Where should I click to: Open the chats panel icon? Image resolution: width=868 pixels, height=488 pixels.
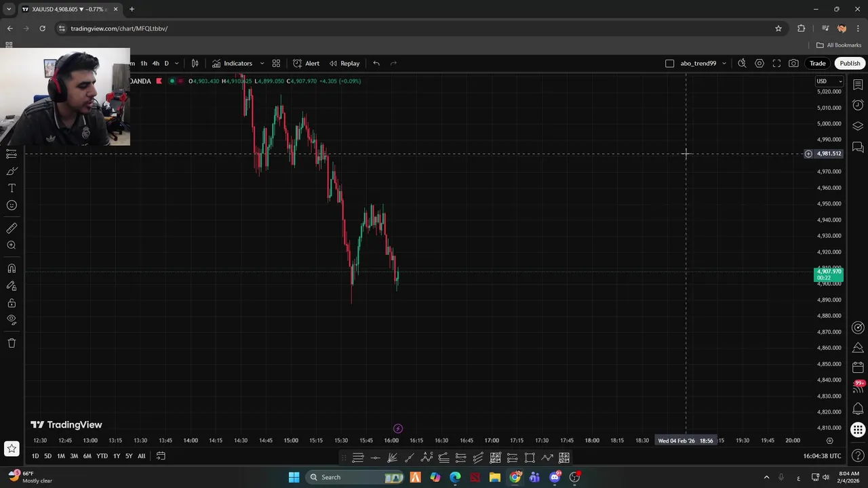858,147
